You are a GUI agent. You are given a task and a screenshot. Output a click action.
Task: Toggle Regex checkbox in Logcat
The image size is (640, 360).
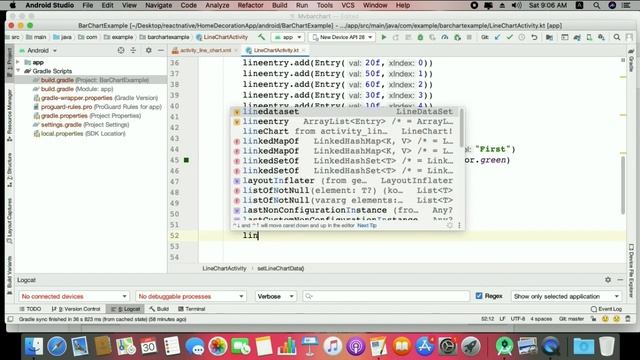[479, 296]
